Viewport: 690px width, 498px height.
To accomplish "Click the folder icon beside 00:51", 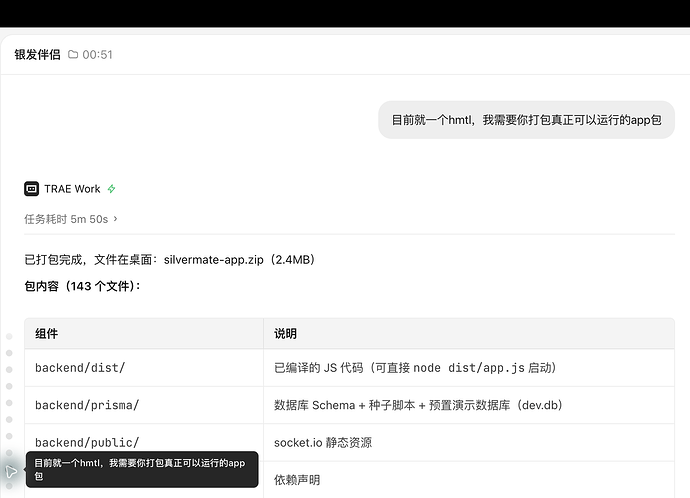I will pos(73,55).
